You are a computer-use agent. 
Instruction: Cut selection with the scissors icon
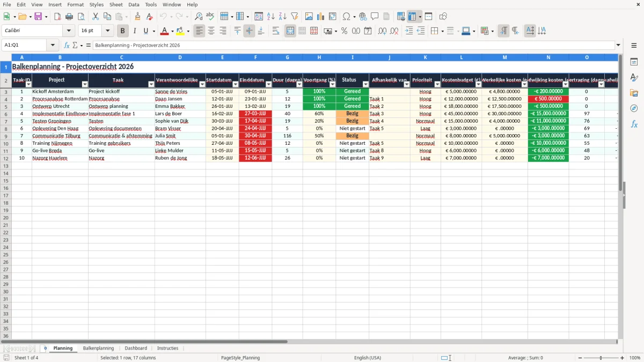point(96,17)
